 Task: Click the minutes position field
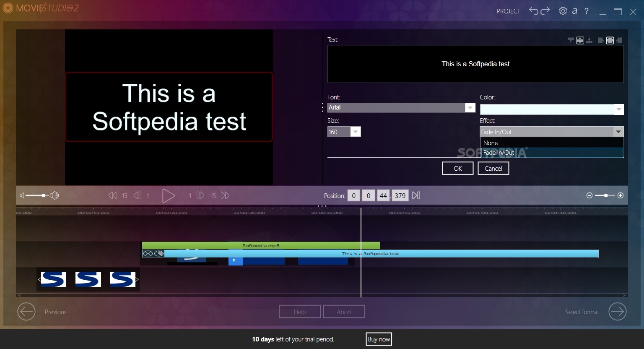coord(368,195)
